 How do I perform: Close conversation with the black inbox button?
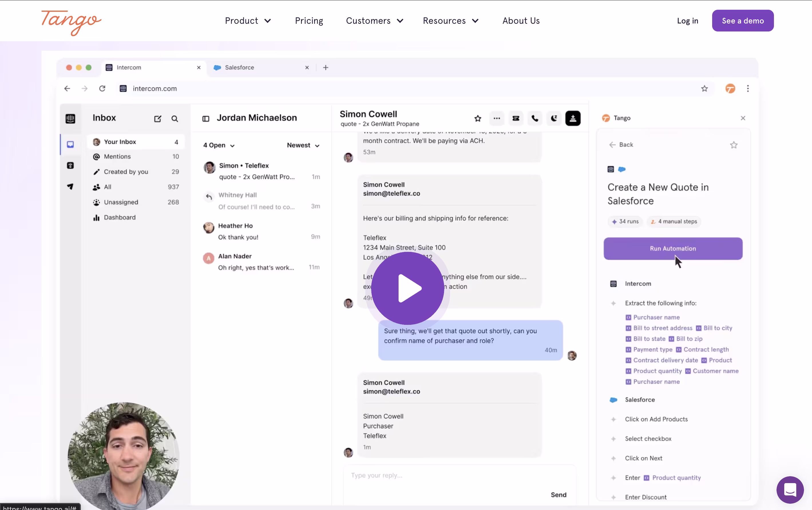(573, 118)
